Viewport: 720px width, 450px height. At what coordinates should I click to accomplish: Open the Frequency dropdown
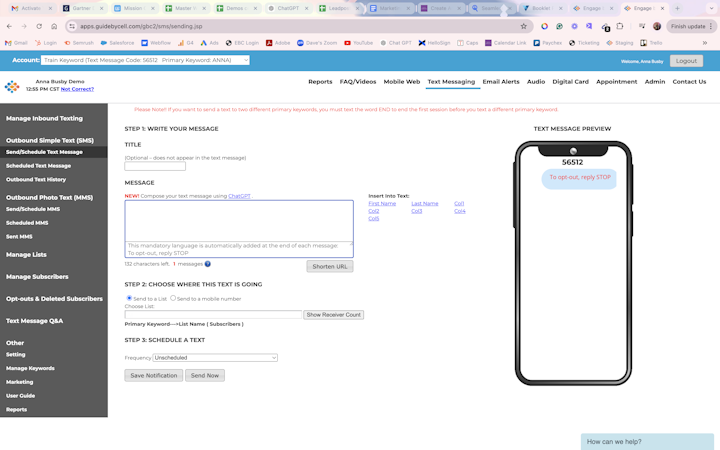pos(215,358)
